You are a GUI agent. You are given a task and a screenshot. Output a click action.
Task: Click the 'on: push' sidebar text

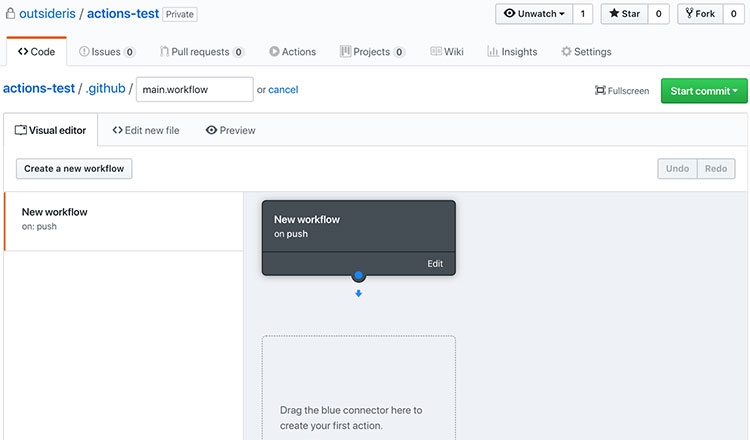point(39,226)
